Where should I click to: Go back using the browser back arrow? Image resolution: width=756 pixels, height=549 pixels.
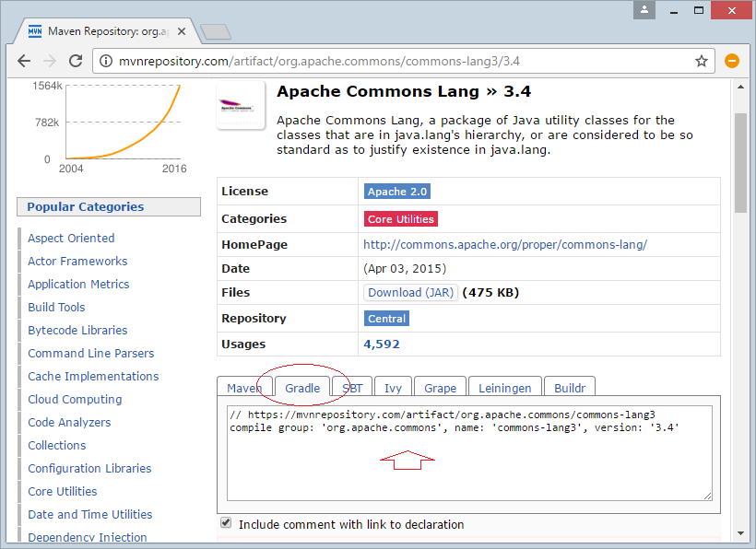pos(24,61)
